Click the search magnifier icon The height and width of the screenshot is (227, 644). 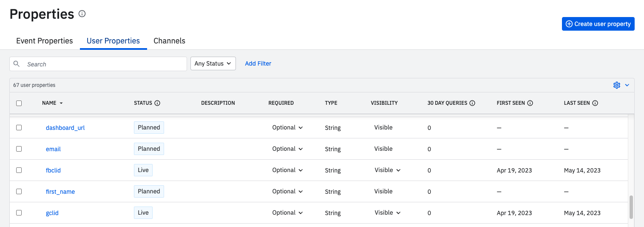pos(17,64)
